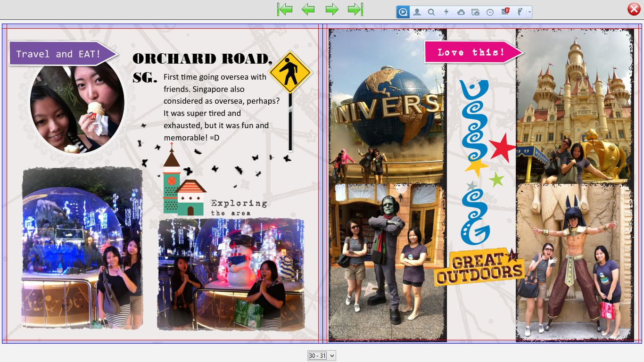
Task: Select the blue swirl ornament sticker
Action: pyautogui.click(x=475, y=163)
